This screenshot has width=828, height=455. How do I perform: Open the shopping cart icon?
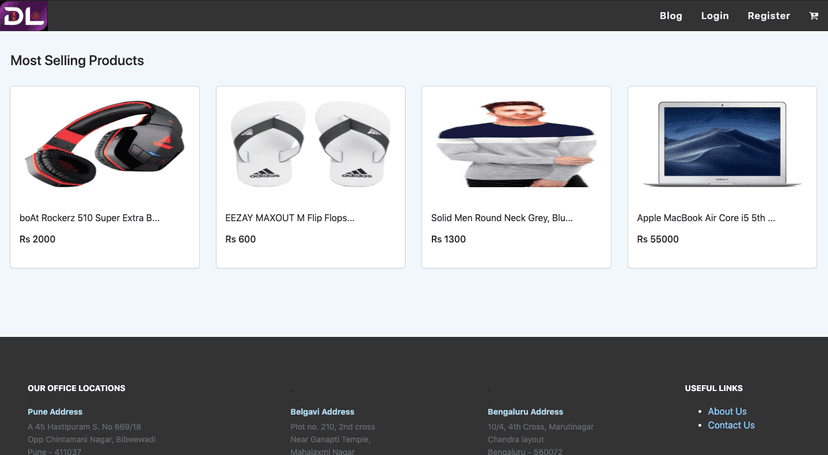click(x=813, y=16)
